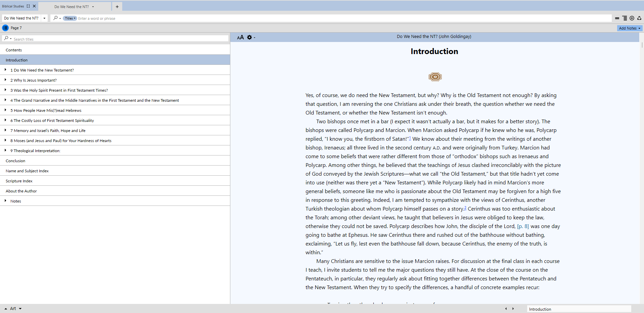Select the Introduction entry in titles list
Screen dimensions: 644x313
tap(115, 60)
